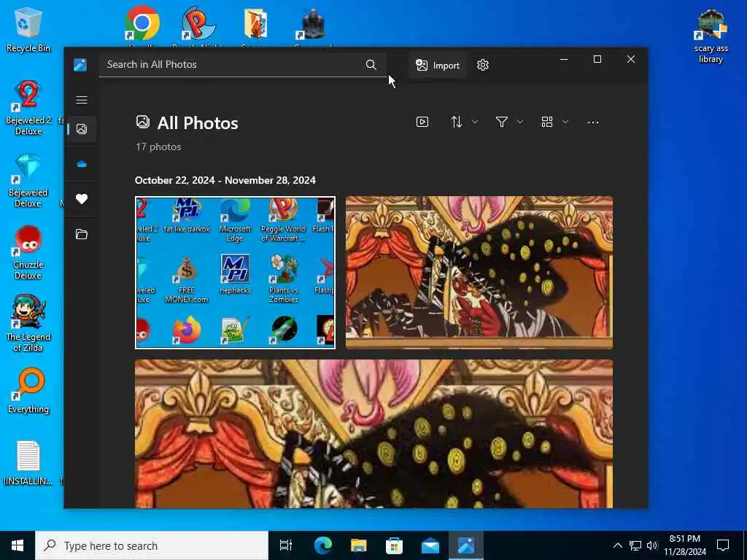The height and width of the screenshot is (560, 747).
Task: Select Chuzzle Deluxe desktop icon
Action: pos(28,253)
